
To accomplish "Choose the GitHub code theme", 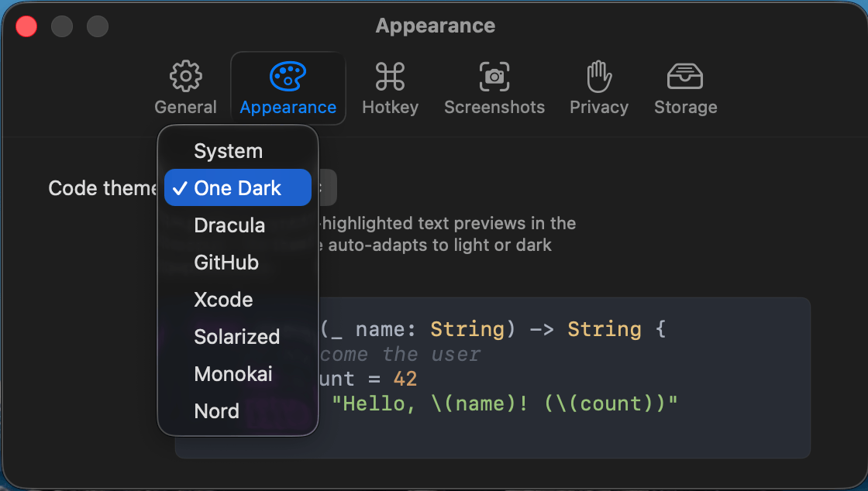I will click(x=238, y=262).
